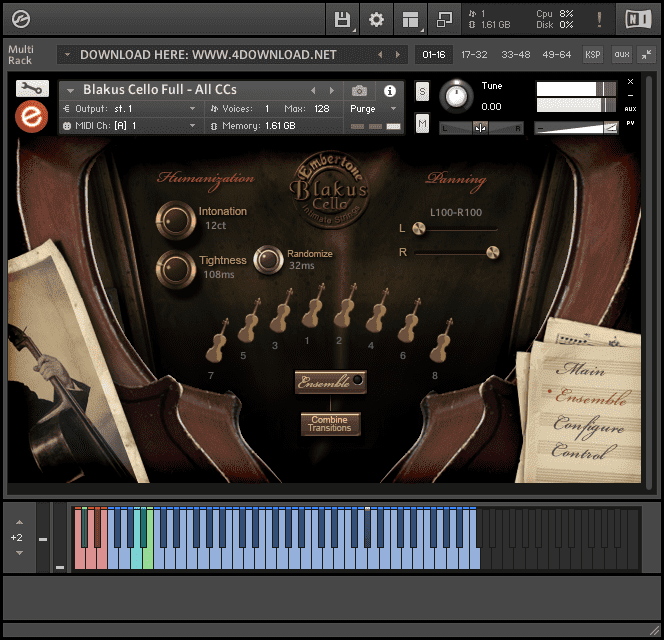The width and height of the screenshot is (664, 640).
Task: Select cello number 3 icon
Action: tap(282, 310)
